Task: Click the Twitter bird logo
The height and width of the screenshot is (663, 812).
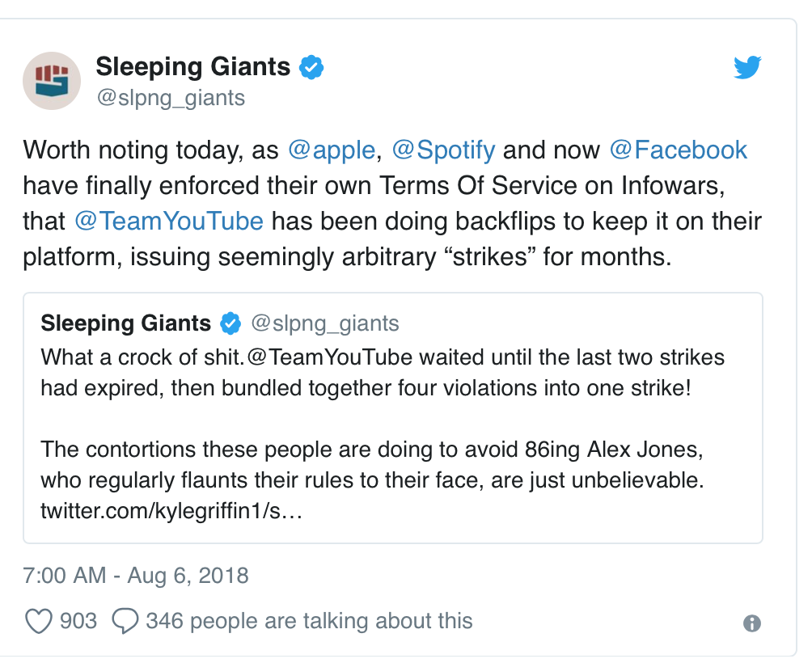Action: (x=747, y=68)
